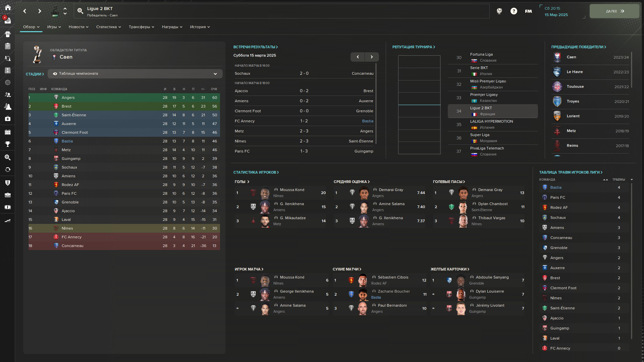Expand the Трансферы menu dropdown

(141, 27)
